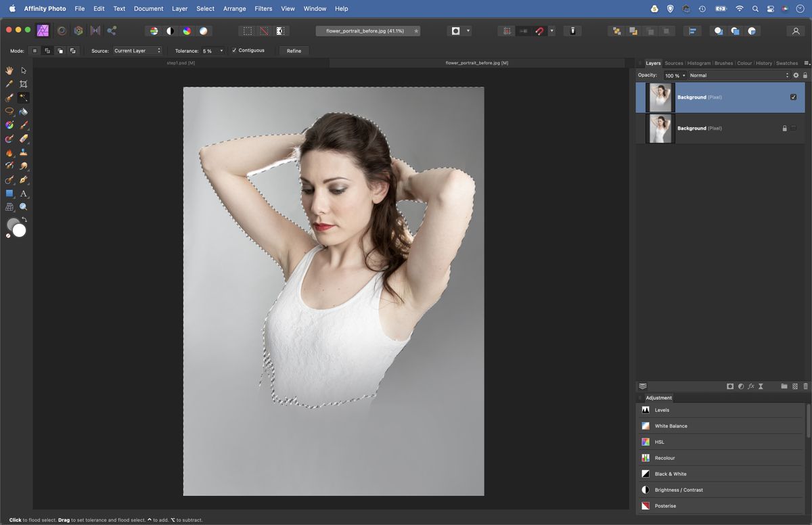Select the Paint Brush tool
This screenshot has width=812, height=525.
click(23, 124)
